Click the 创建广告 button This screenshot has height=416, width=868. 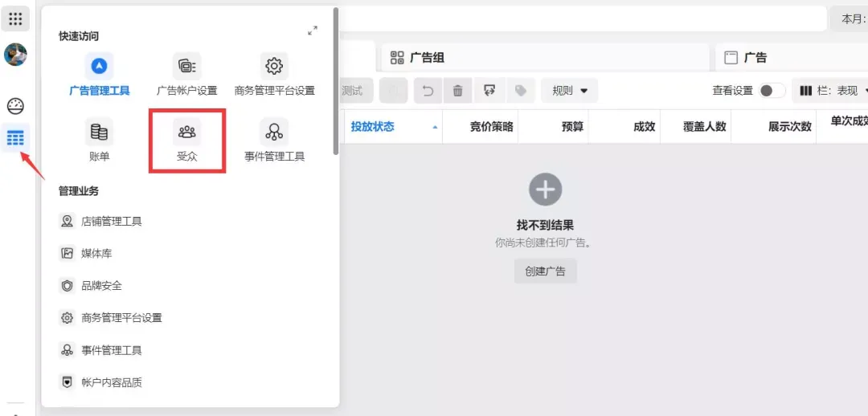[545, 271]
